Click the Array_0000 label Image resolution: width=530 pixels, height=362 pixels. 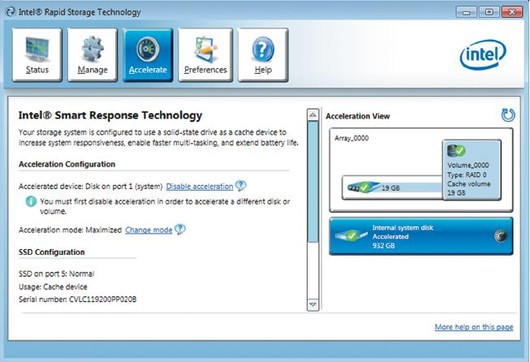click(x=352, y=138)
